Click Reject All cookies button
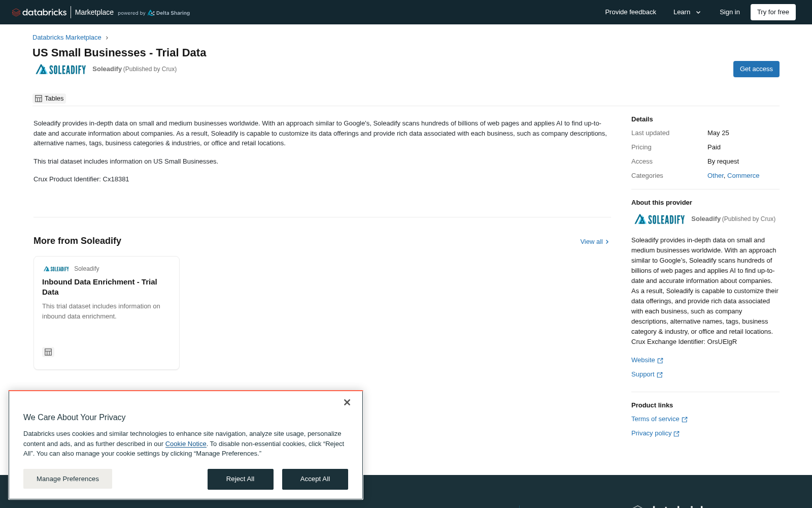Screen dimensions: 812x508 click(241, 479)
